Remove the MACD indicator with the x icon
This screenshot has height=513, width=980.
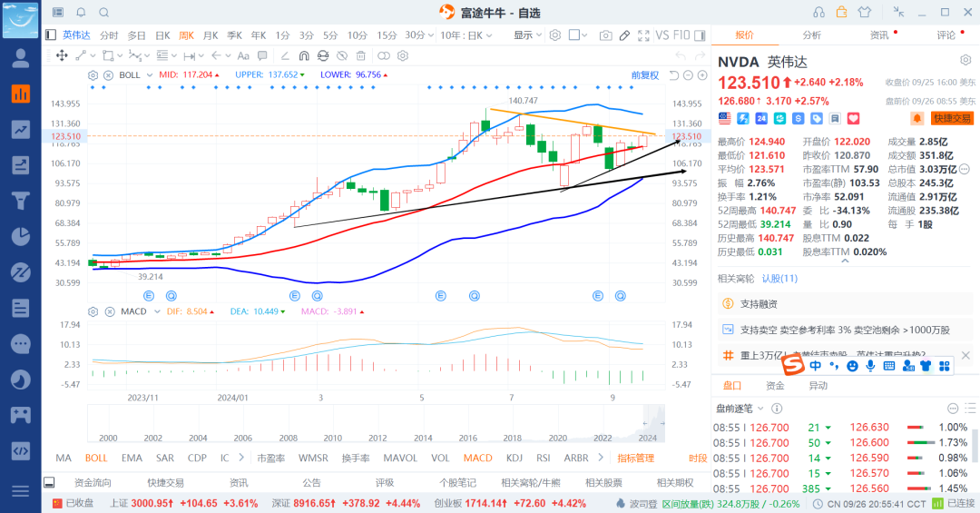pyautogui.click(x=110, y=311)
